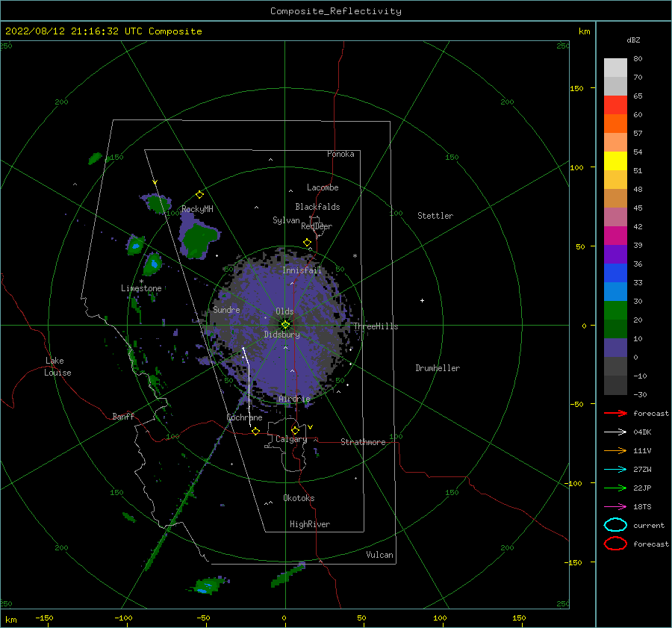Click the Banff label

(x=123, y=416)
